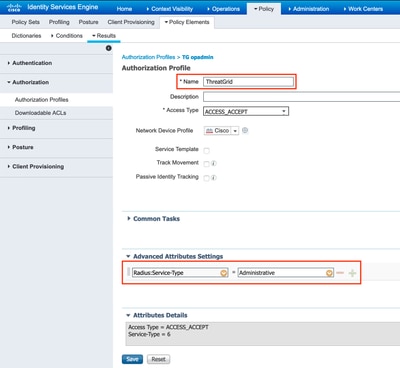Click the Identity Services Engine title
Screen dimensions: 400x368
[63, 7]
